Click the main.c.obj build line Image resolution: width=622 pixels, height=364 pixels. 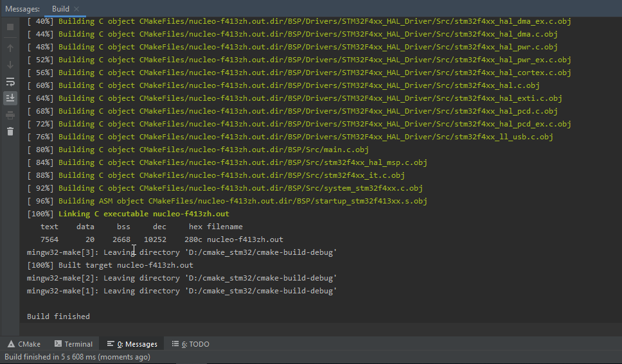click(x=197, y=150)
